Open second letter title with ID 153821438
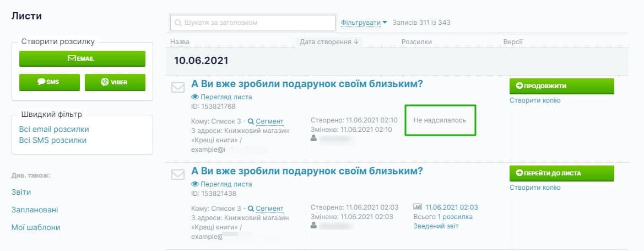 click(x=307, y=171)
